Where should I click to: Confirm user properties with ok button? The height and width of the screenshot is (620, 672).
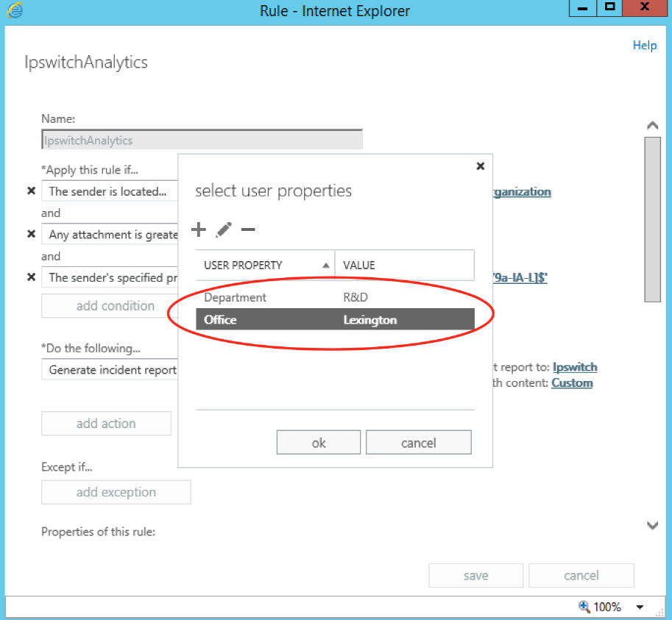pyautogui.click(x=319, y=442)
